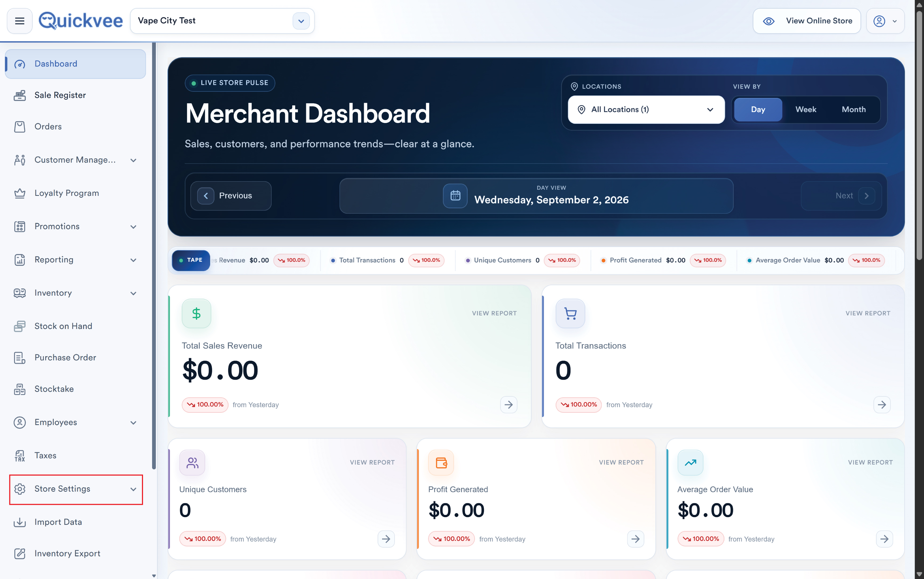Switch to Month view
Viewport: 924px width, 579px height.
854,109
